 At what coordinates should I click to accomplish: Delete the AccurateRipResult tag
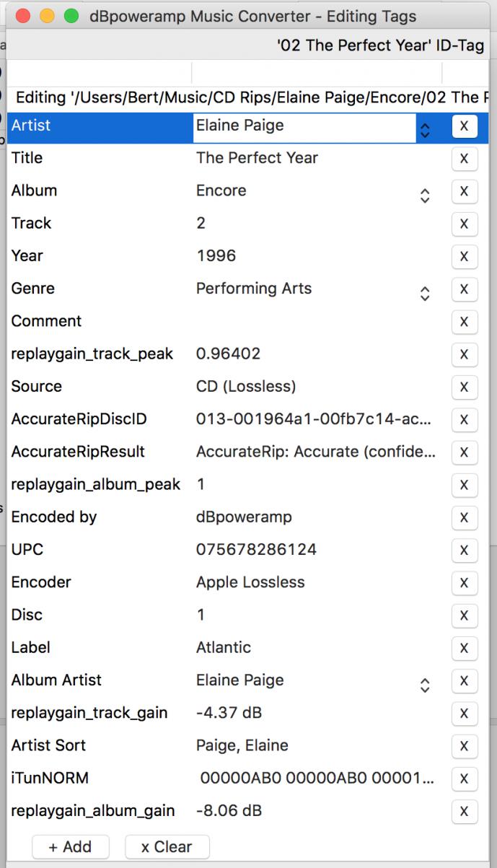(x=464, y=452)
